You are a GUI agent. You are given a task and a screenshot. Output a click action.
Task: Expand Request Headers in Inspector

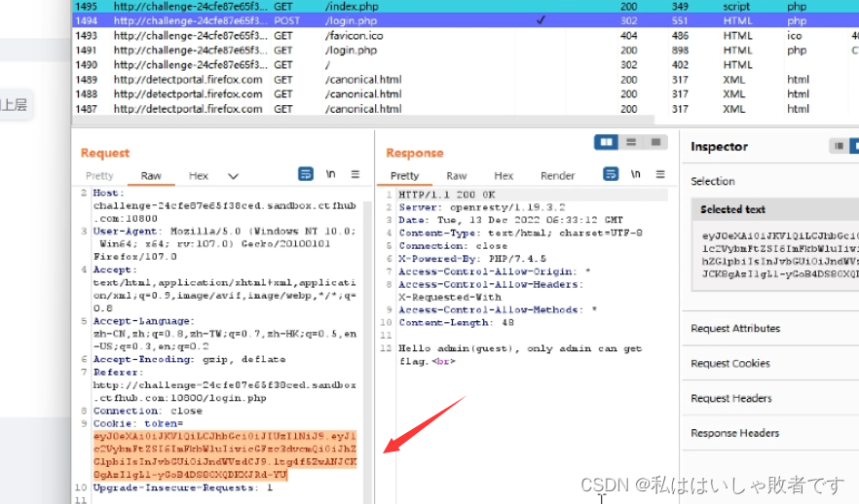coord(770,398)
